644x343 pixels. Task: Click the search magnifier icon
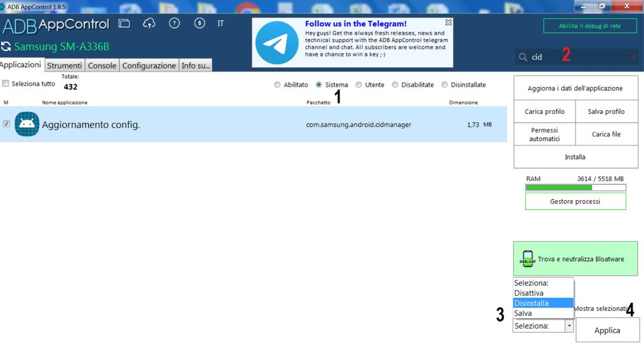point(523,57)
